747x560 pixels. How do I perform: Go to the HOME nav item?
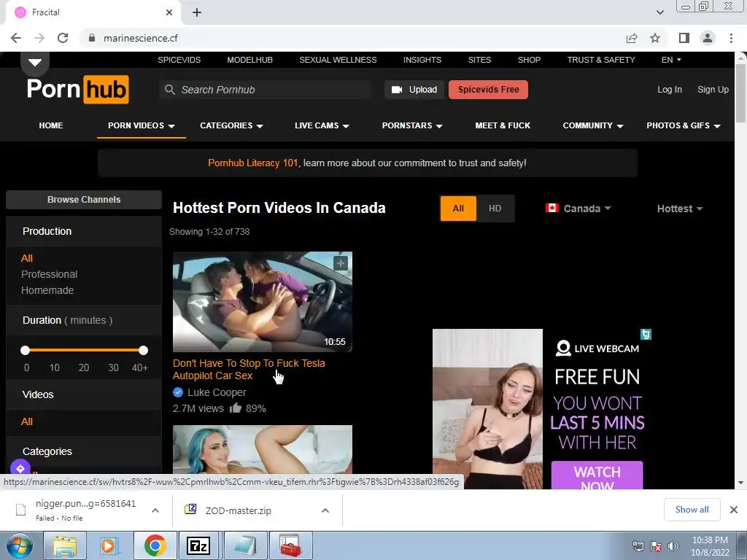point(51,125)
